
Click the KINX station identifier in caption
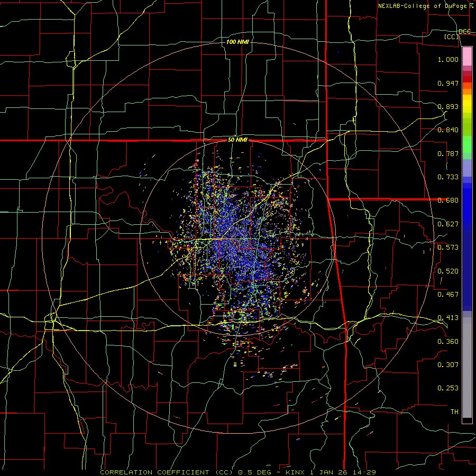[x=296, y=472]
